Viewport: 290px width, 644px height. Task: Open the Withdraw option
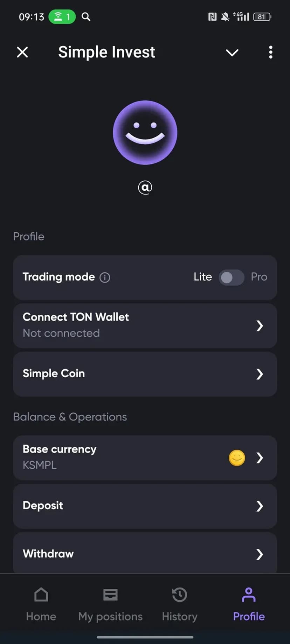tap(145, 554)
